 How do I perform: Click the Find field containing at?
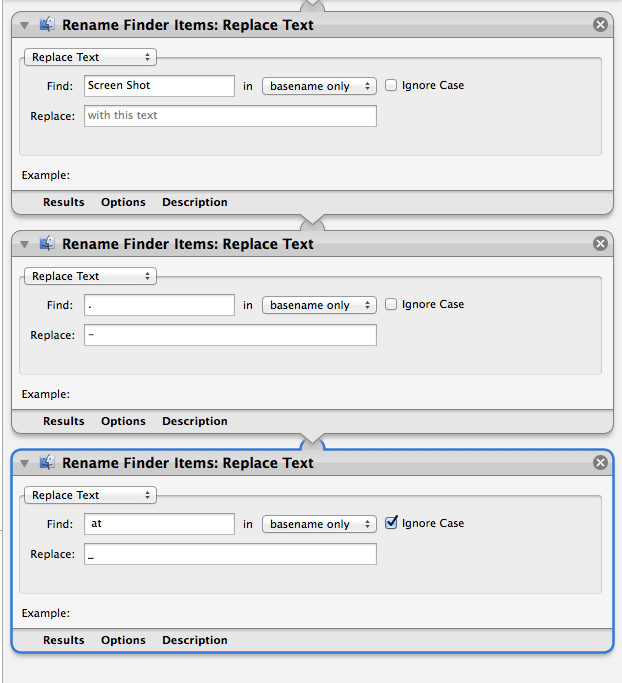coord(159,524)
